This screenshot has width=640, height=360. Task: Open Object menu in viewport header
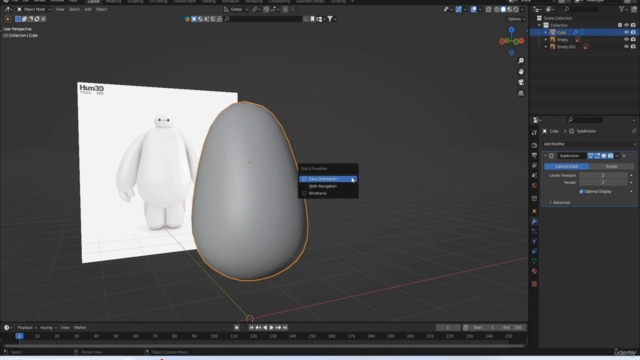click(x=101, y=9)
